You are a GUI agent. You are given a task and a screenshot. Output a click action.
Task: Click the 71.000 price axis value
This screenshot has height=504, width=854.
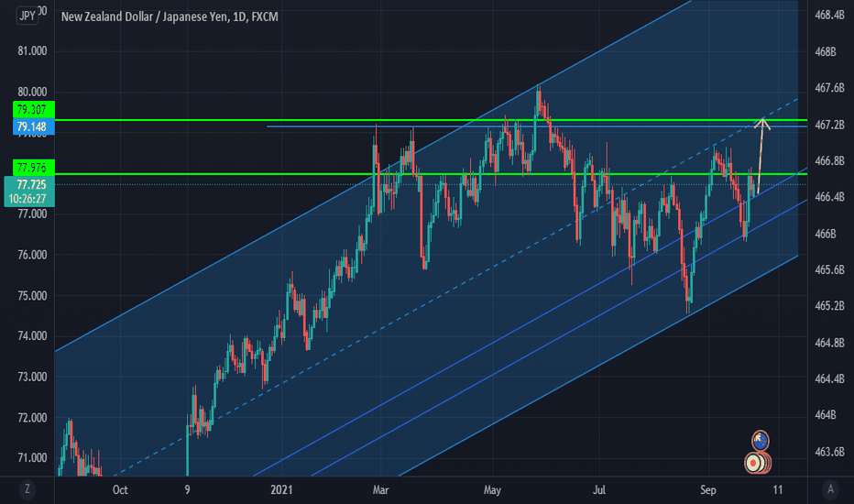(x=32, y=458)
